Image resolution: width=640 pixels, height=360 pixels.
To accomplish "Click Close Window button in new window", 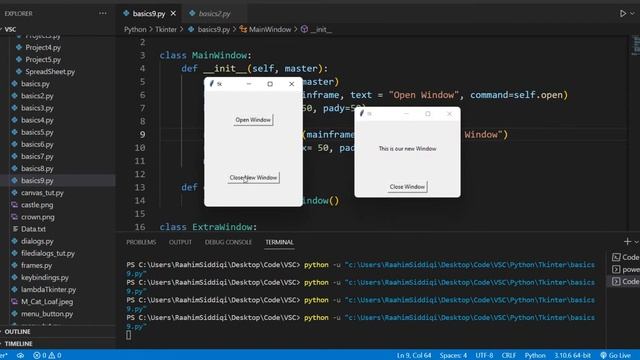I will pos(407,187).
